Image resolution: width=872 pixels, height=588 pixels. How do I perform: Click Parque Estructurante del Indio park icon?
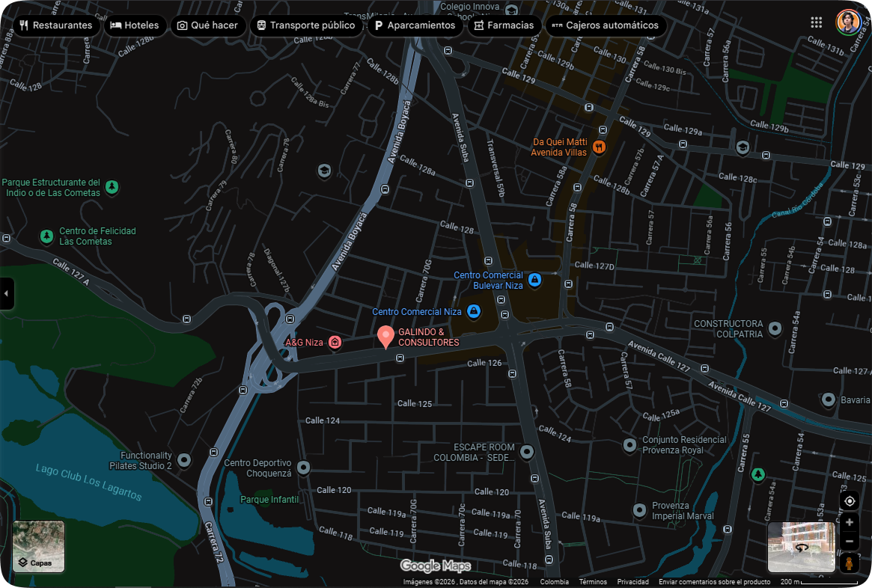112,187
